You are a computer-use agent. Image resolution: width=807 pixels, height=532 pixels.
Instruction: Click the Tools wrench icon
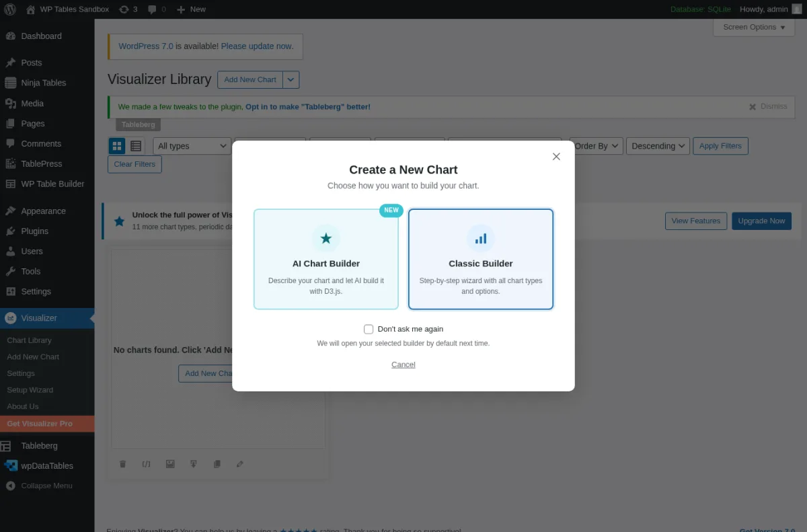click(x=11, y=272)
